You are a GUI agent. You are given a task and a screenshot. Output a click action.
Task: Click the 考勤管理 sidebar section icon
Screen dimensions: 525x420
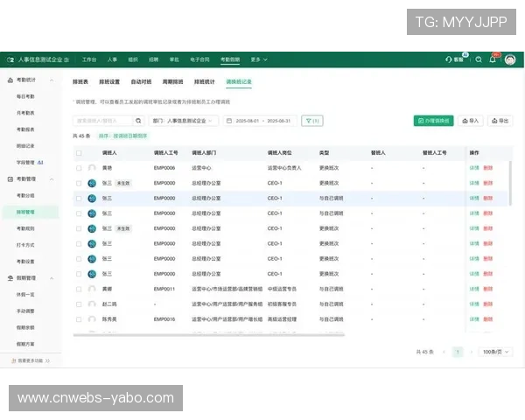[x=10, y=179]
